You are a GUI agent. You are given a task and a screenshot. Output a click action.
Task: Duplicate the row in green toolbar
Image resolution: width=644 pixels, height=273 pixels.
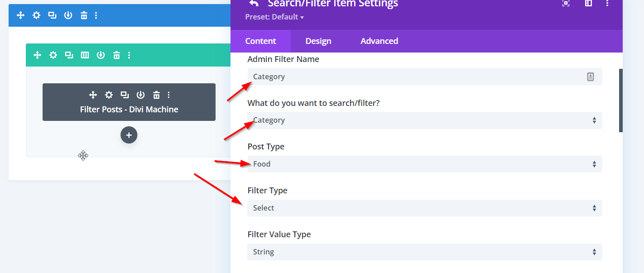[69, 55]
